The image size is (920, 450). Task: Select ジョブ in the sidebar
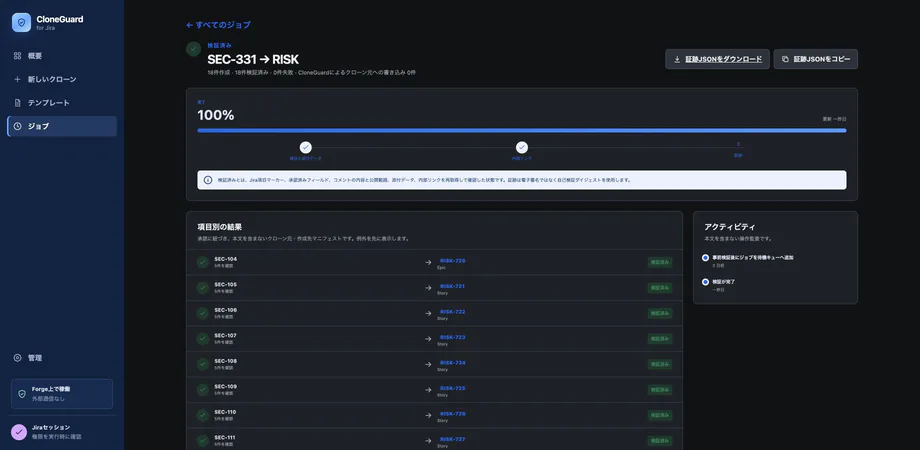tap(62, 126)
